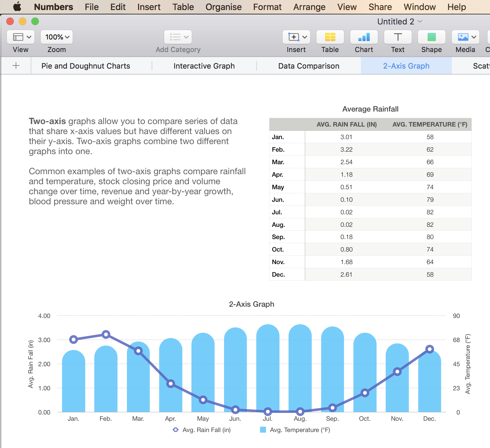
Task: Add a new sheet with plus button
Action: click(16, 65)
